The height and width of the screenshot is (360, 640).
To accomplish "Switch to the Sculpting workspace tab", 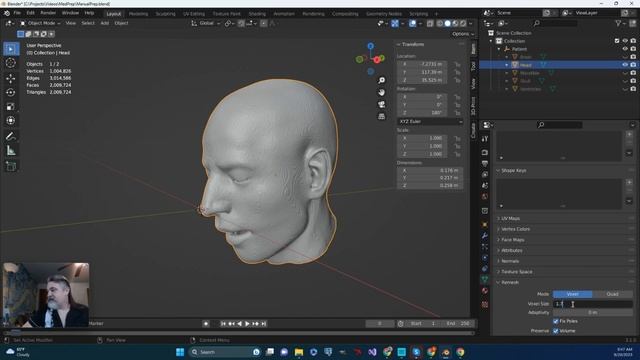I will coord(165,14).
